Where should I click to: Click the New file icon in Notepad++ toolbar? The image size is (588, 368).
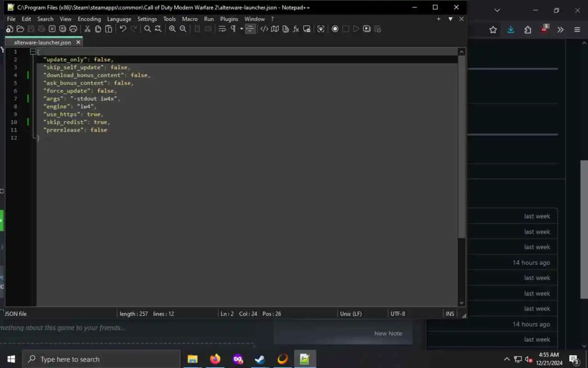(x=10, y=29)
